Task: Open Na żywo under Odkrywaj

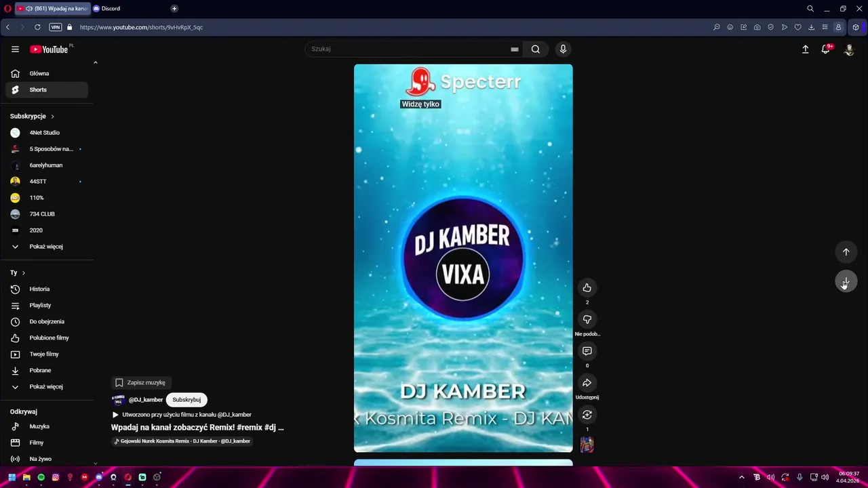Action: coord(47,459)
